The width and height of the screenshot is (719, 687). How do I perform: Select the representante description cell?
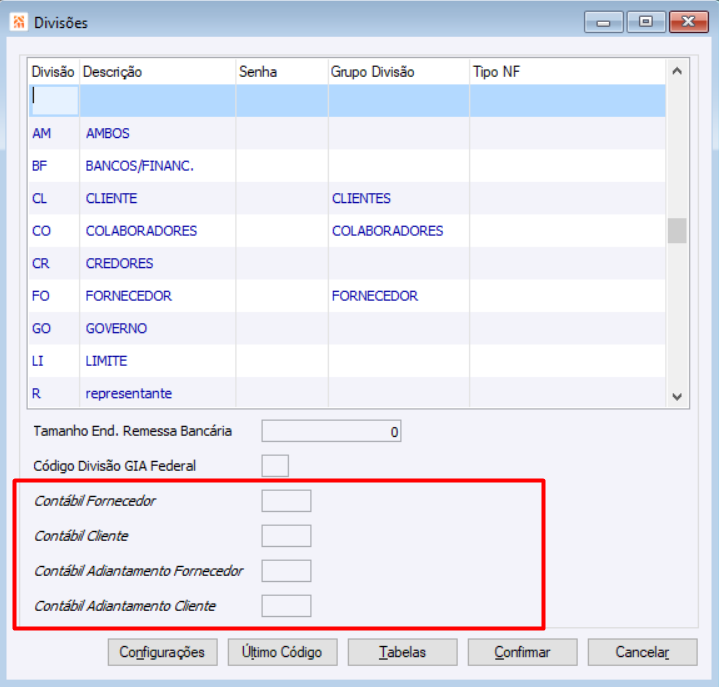[157, 393]
